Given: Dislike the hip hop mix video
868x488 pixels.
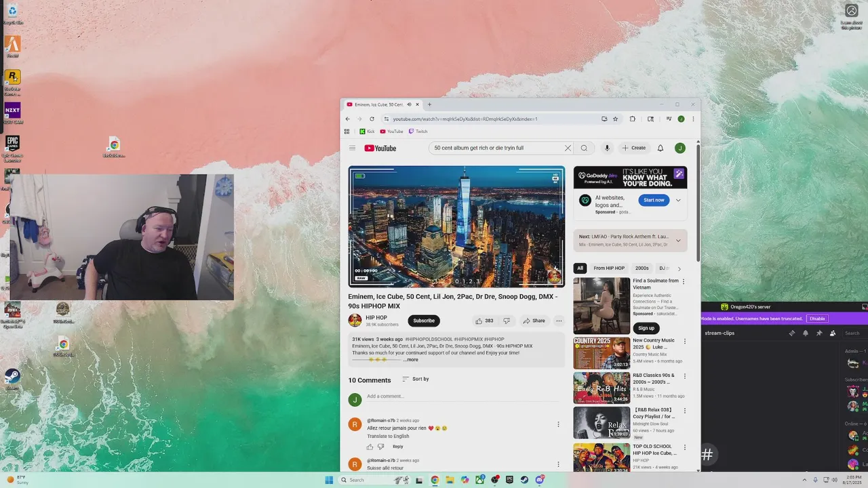Looking at the screenshot, I should [x=506, y=321].
